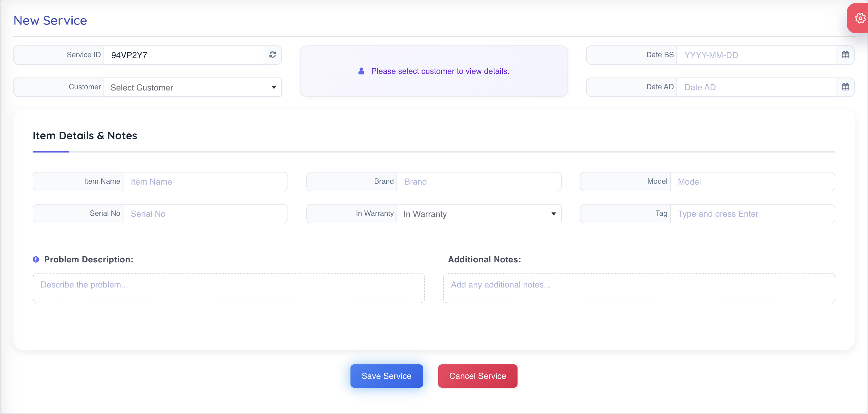Open the Date AD calendar picker icon
This screenshot has height=414, width=868.
tap(845, 87)
